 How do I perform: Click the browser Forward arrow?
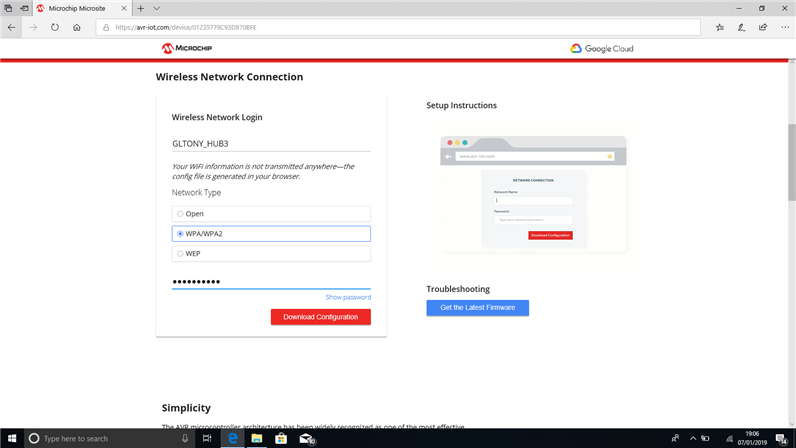34,27
